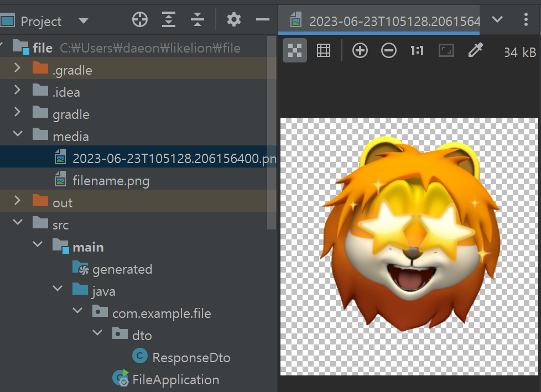Collapse the dto package
Screen dimensions: 541x392
98,333
